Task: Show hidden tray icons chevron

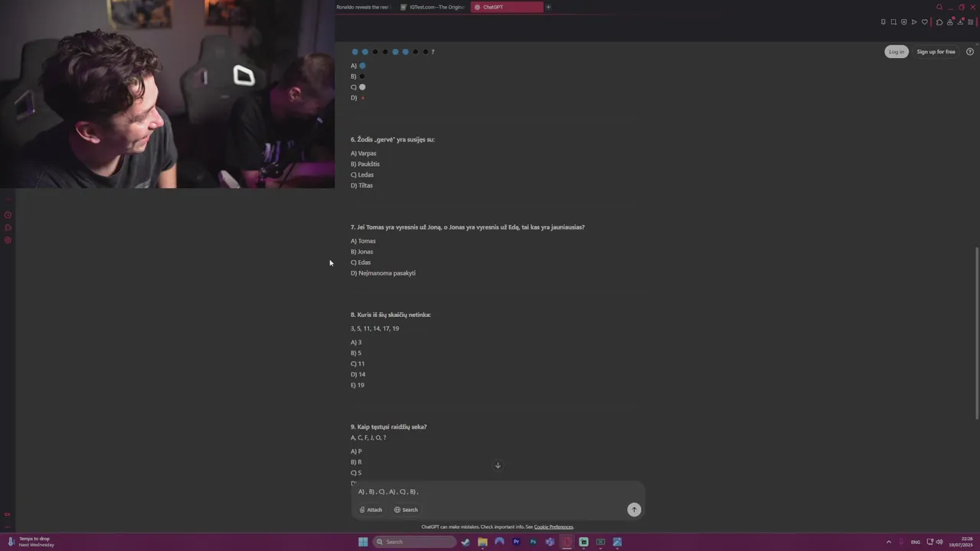Action: [x=889, y=542]
